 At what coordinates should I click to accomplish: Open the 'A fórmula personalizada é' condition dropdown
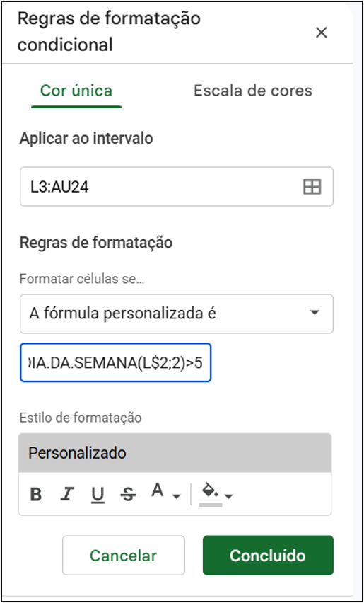pos(177,314)
